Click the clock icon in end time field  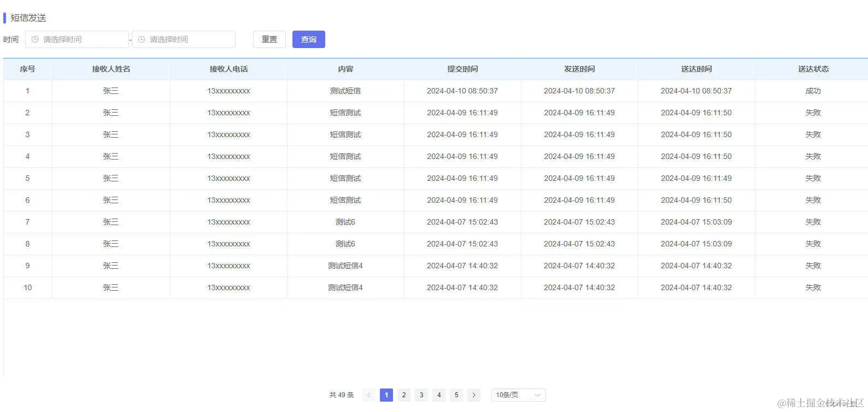[142, 39]
